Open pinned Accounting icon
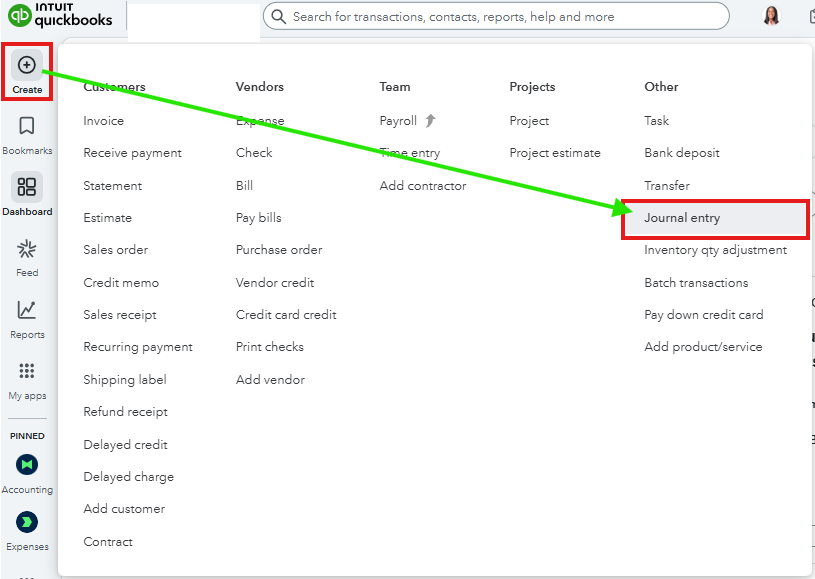The image size is (815, 579). (27, 464)
